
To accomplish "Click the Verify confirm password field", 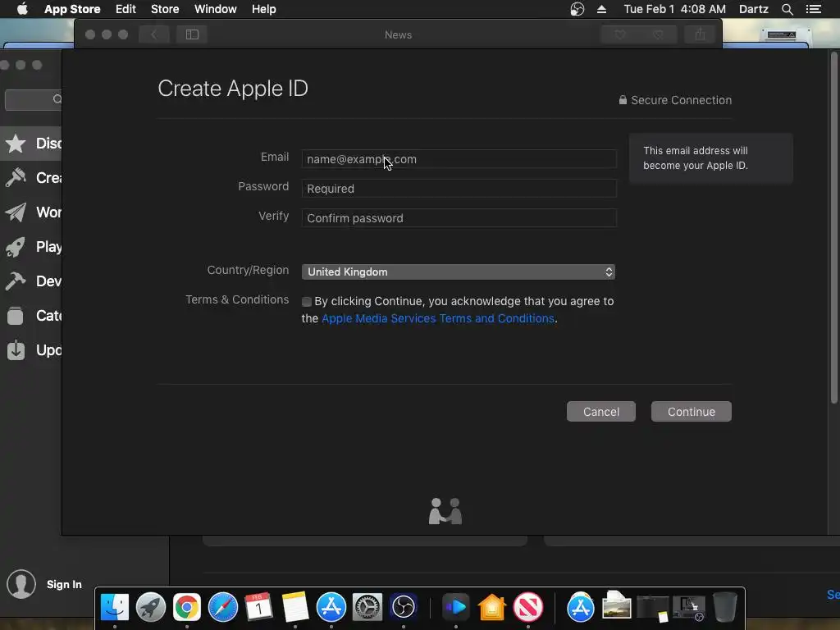I will [459, 218].
